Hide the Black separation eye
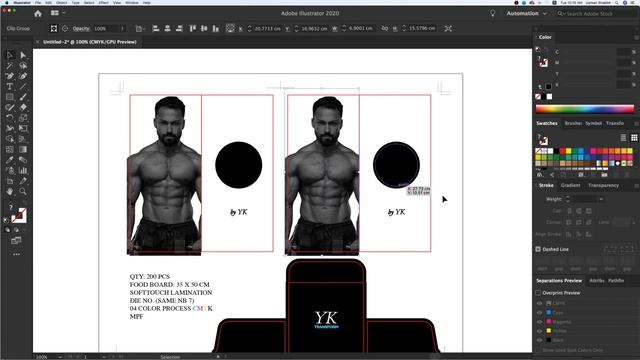Image resolution: width=640 pixels, height=360 pixels. point(540,340)
